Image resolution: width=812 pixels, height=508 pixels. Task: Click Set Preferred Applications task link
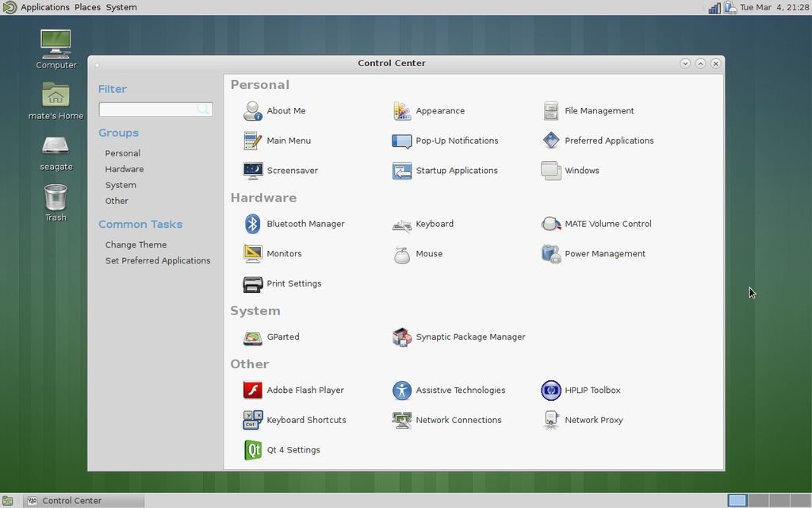point(158,260)
